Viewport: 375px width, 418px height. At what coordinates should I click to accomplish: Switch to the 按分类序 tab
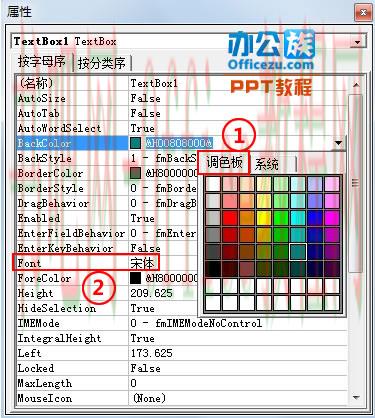click(101, 63)
